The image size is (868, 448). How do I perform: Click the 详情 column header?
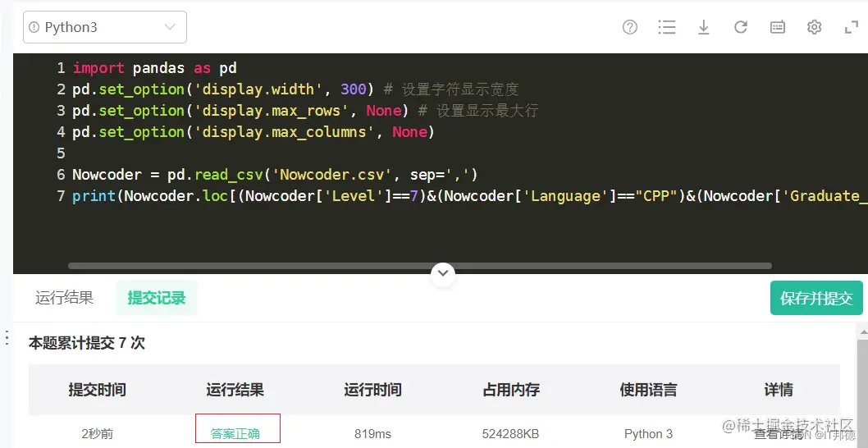pyautogui.click(x=779, y=390)
